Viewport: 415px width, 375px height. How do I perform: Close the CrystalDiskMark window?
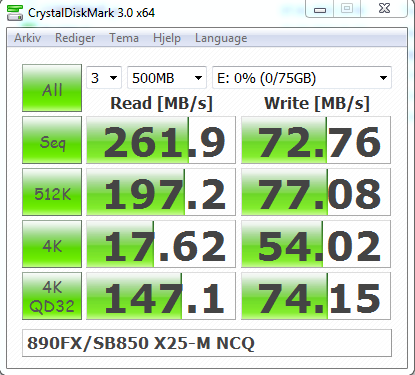[x=385, y=9]
